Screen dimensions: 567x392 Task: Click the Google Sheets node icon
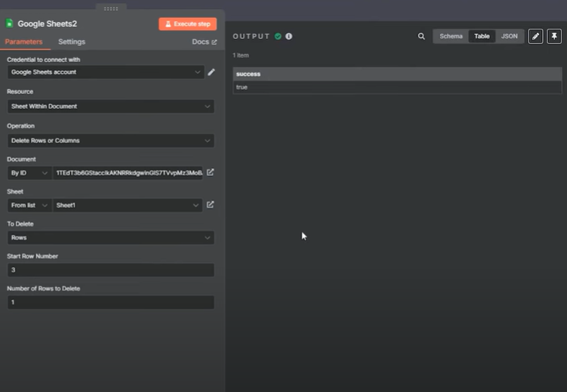(10, 23)
